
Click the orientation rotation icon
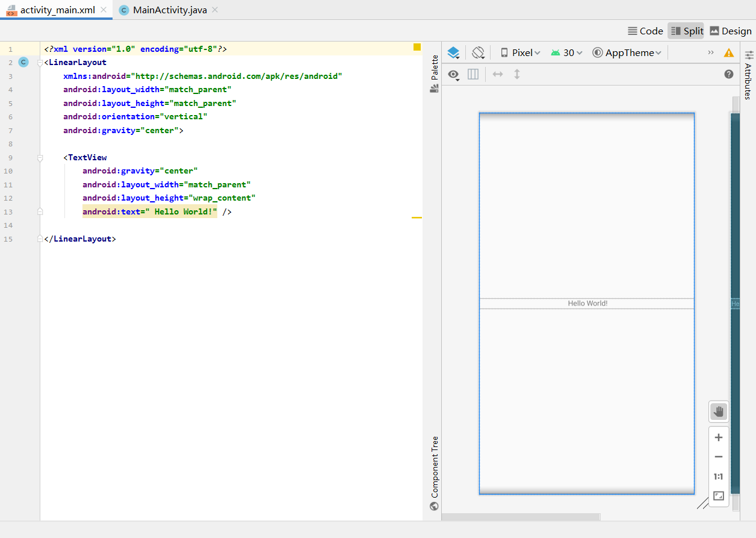(x=478, y=52)
